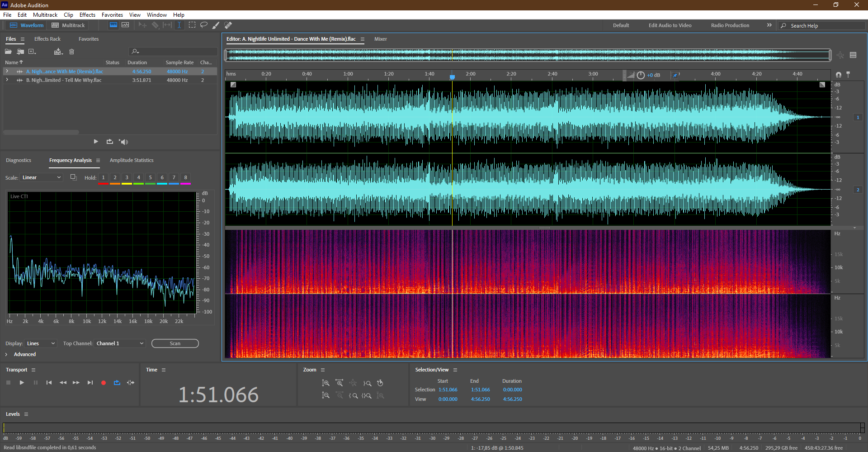The height and width of the screenshot is (452, 868).
Task: Click Auto-play toggle in Files panel
Action: tap(123, 142)
